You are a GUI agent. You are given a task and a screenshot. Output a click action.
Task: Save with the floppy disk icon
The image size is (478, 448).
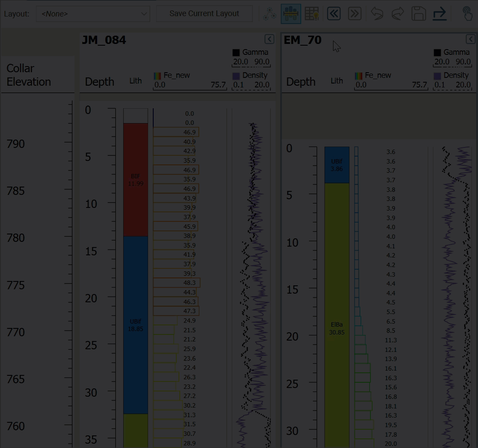click(x=418, y=14)
